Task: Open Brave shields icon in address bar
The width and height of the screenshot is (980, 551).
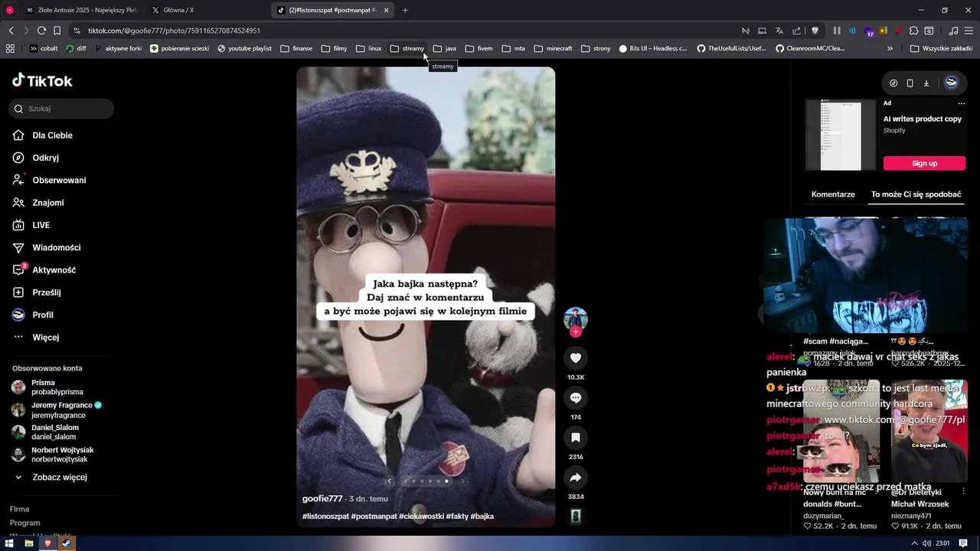Action: 815,31
